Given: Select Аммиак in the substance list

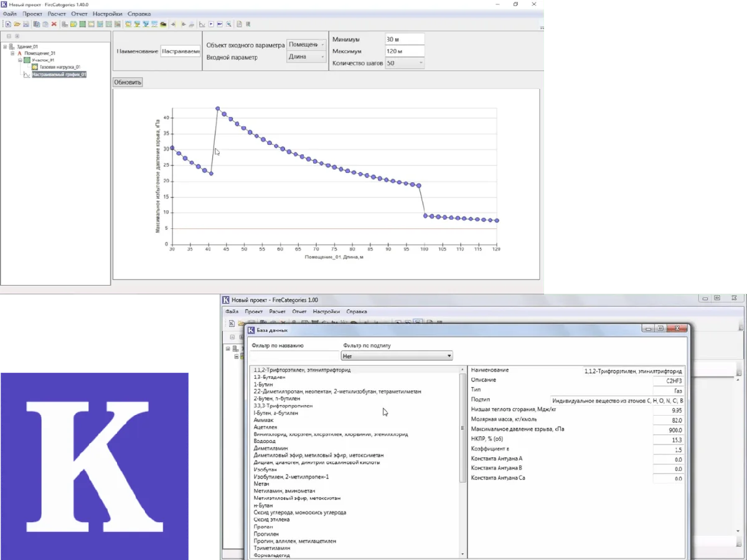Looking at the screenshot, I should (264, 420).
